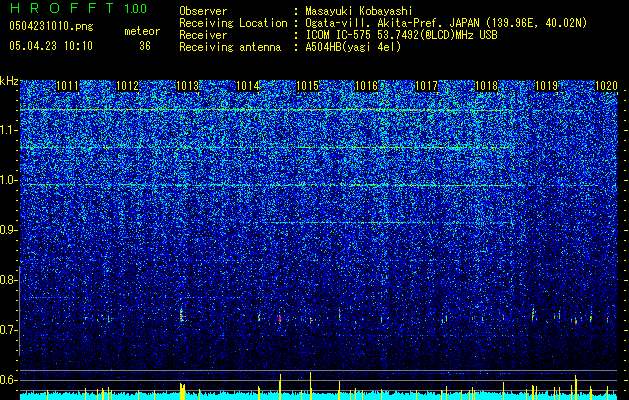This screenshot has width=629, height=400.
Task: Click the 1018 time marker
Action: pos(487,86)
